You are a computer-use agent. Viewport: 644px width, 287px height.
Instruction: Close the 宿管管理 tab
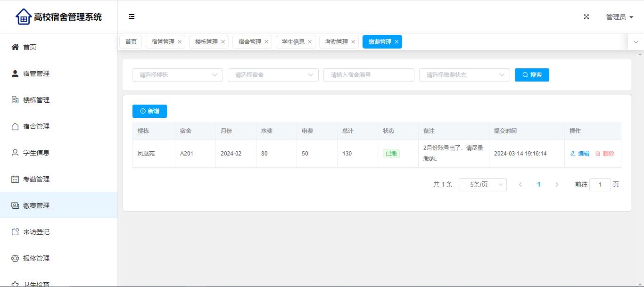tap(180, 42)
